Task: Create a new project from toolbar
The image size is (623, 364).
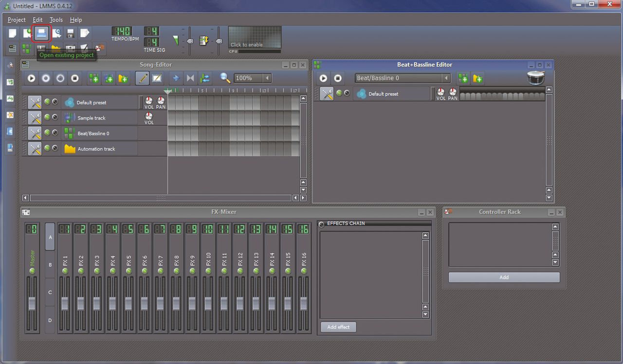Action: coord(12,33)
